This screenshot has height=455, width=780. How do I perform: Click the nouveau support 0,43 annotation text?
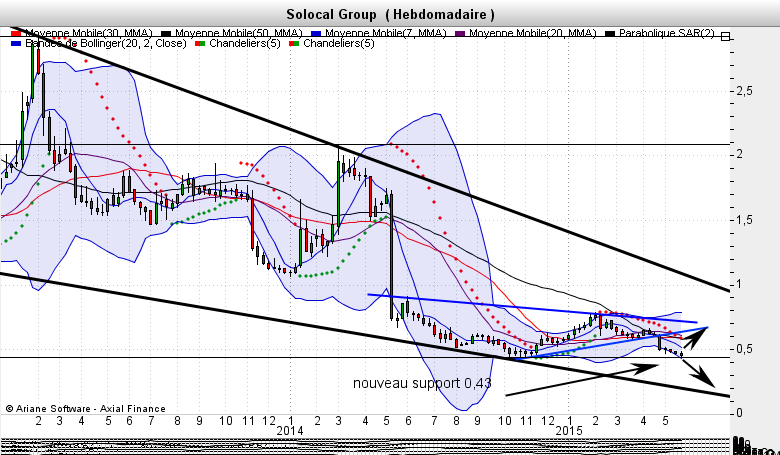(x=422, y=383)
